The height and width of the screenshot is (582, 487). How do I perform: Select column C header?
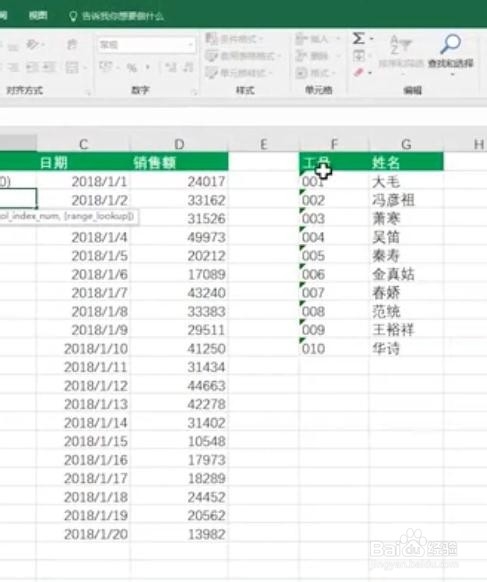[x=84, y=144]
